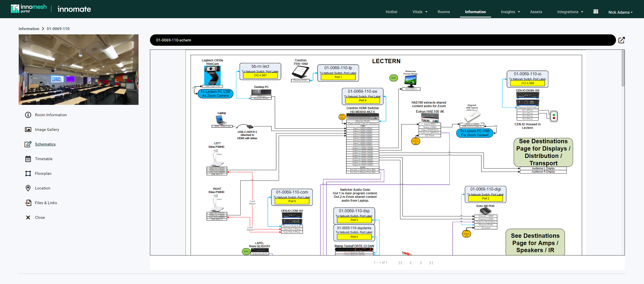The width and height of the screenshot is (644, 284).
Task: Open the Assets tab
Action: [x=536, y=12]
